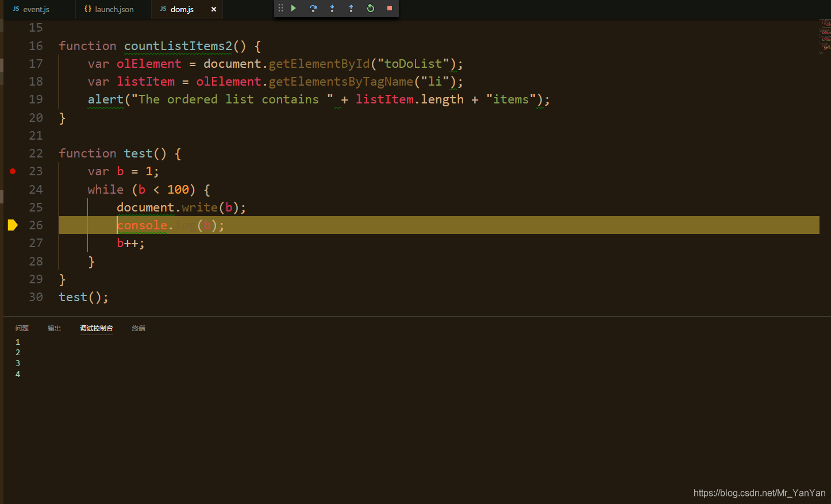Switch to the event.js tab
This screenshot has height=504, width=831.
pyautogui.click(x=36, y=9)
